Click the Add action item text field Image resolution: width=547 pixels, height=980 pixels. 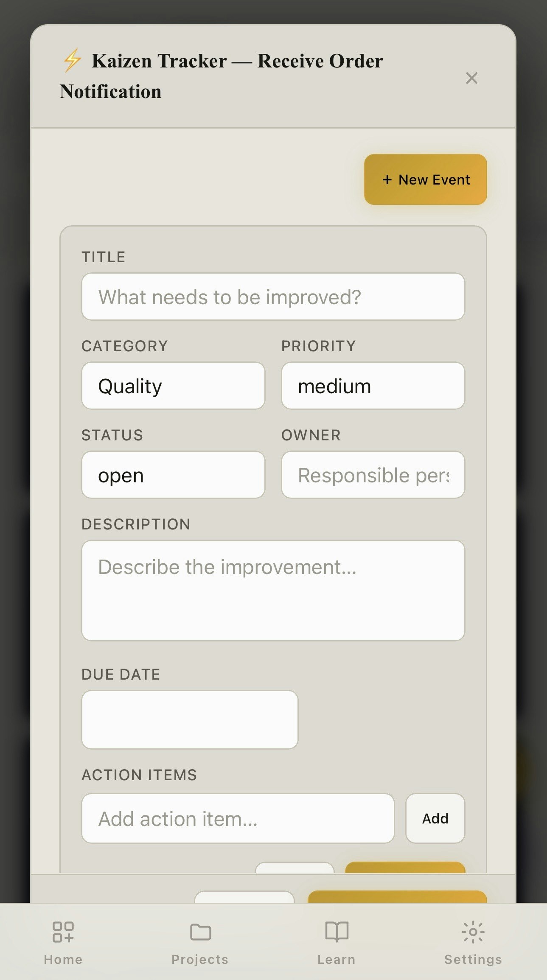pyautogui.click(x=238, y=818)
